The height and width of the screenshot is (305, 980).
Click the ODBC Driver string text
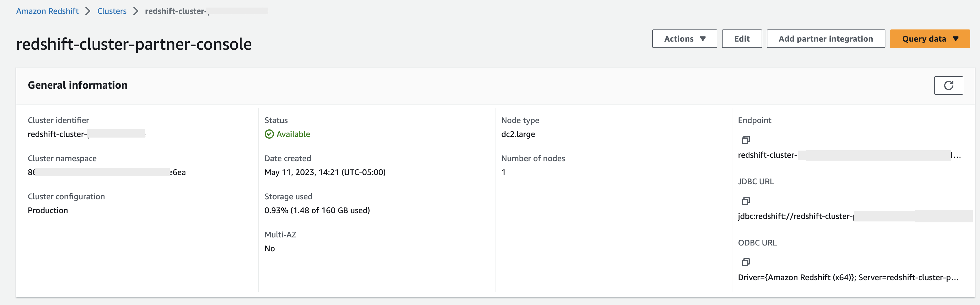[848, 277]
